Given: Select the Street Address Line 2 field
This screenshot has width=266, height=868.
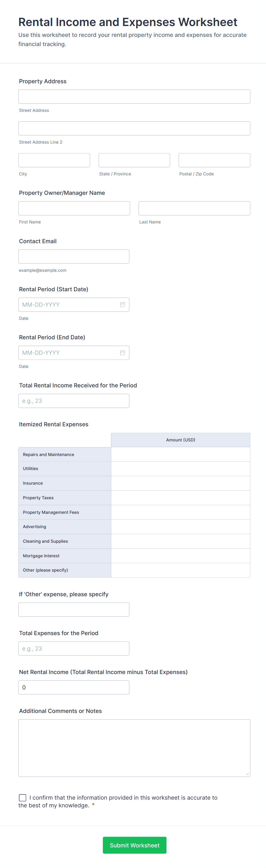Looking at the screenshot, I should click(x=134, y=128).
